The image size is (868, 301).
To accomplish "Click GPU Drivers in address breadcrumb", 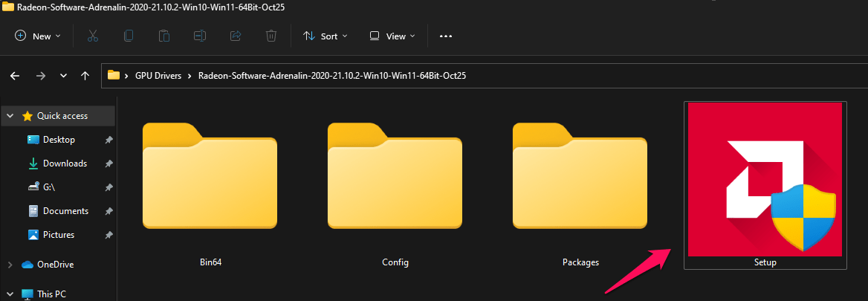I will [x=158, y=76].
